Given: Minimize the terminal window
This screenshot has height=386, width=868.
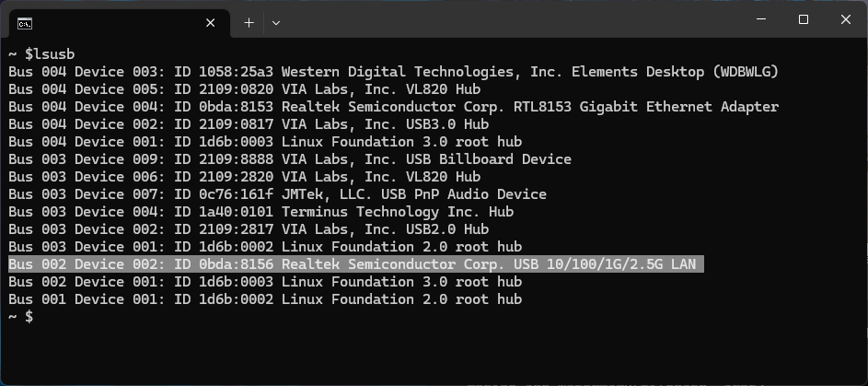Looking at the screenshot, I should (761, 19).
